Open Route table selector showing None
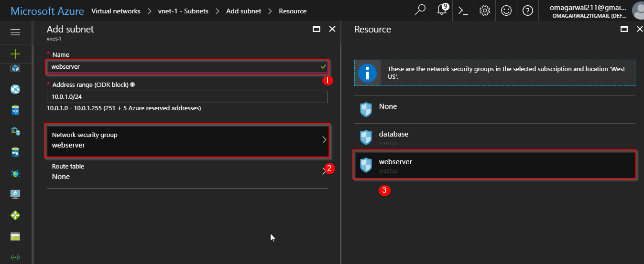The image size is (644, 264). (187, 172)
